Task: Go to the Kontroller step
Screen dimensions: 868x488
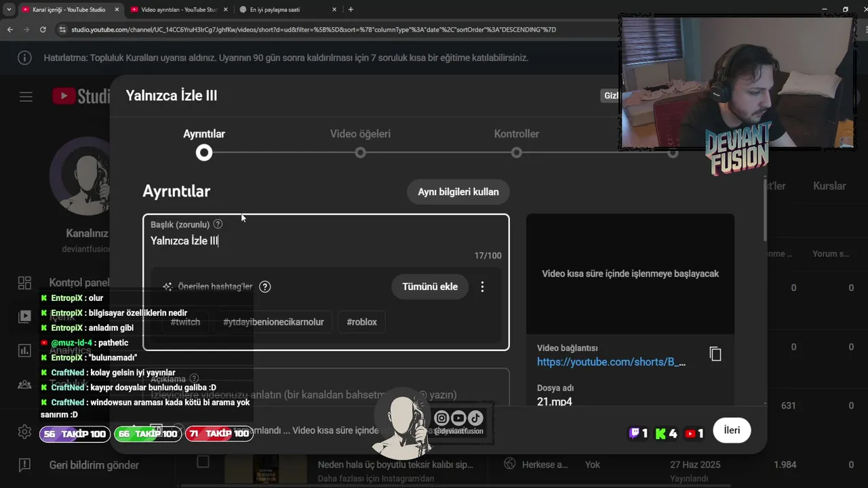Action: tap(517, 144)
